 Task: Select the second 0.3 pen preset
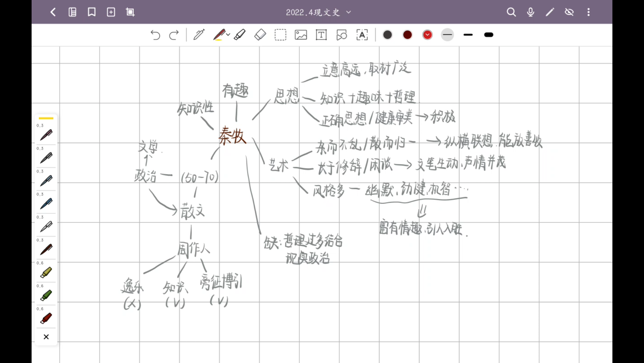tap(46, 158)
